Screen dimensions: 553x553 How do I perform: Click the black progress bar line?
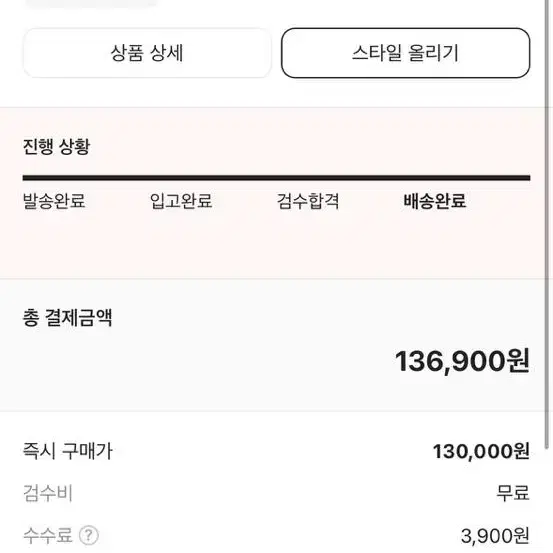point(276,178)
